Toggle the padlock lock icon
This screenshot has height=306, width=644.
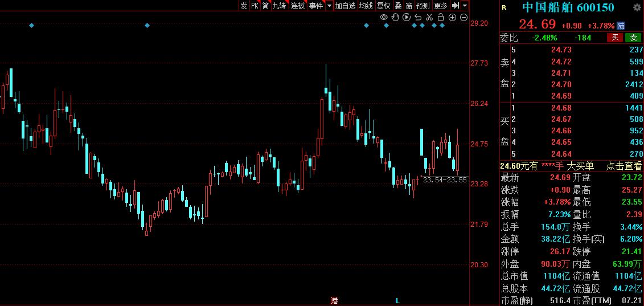pyautogui.click(x=441, y=17)
